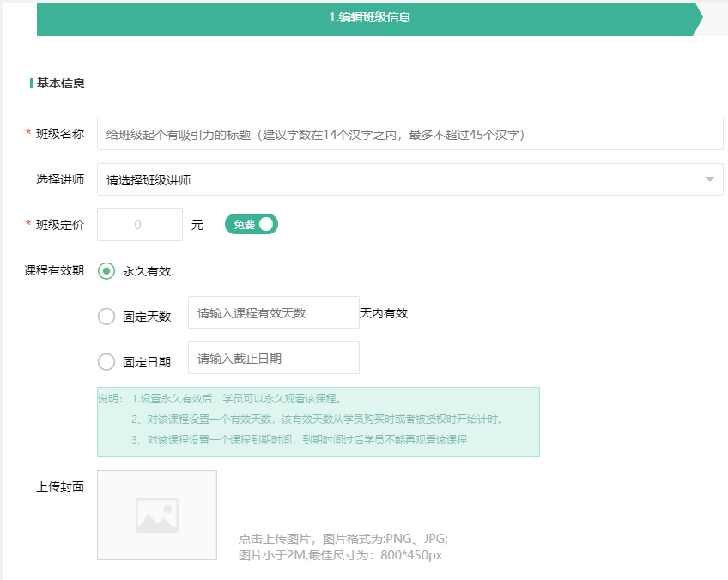Click the 请输入截止日期 date field

[274, 358]
